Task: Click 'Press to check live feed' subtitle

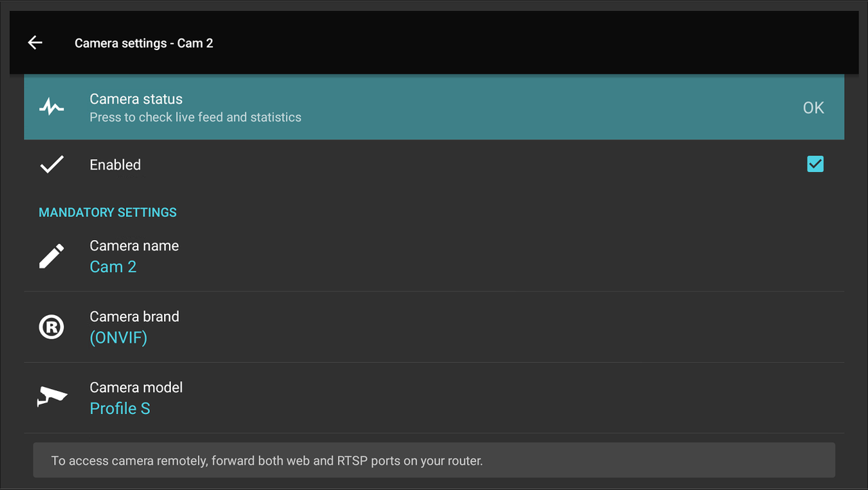Action: (x=195, y=117)
